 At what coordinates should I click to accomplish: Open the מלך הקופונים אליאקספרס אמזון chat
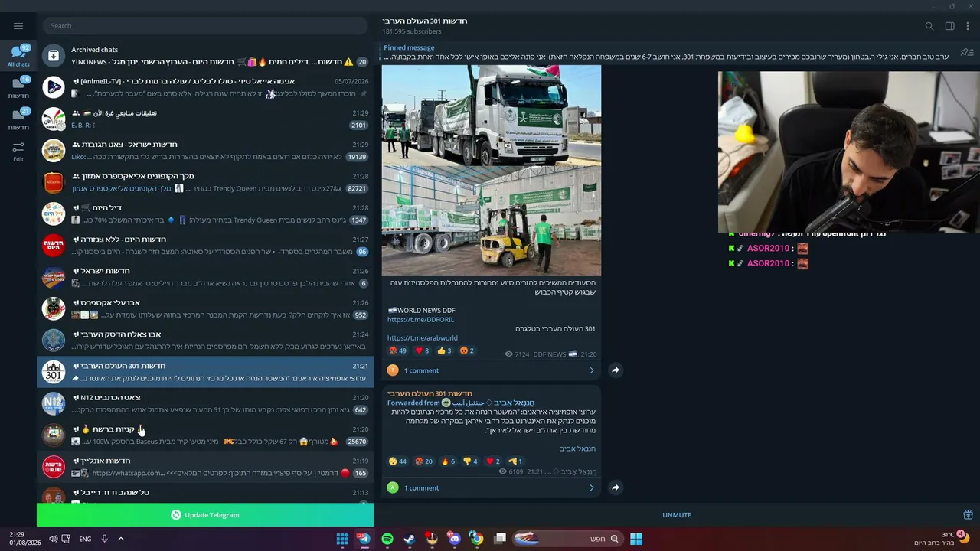click(205, 182)
